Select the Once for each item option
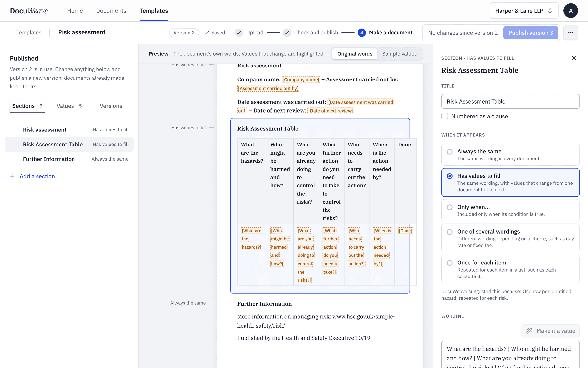 tap(510, 269)
